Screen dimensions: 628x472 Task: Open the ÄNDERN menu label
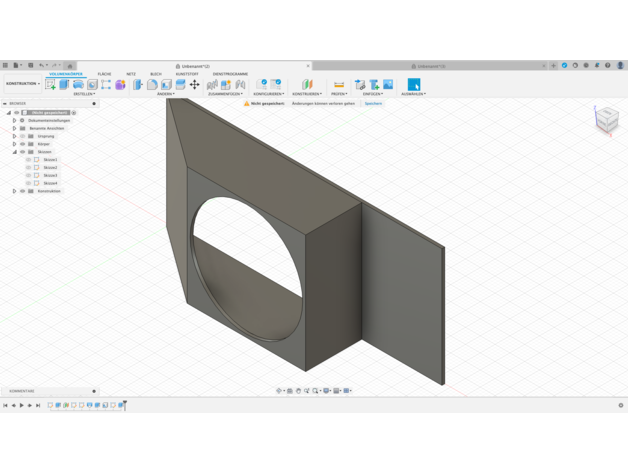(x=165, y=94)
